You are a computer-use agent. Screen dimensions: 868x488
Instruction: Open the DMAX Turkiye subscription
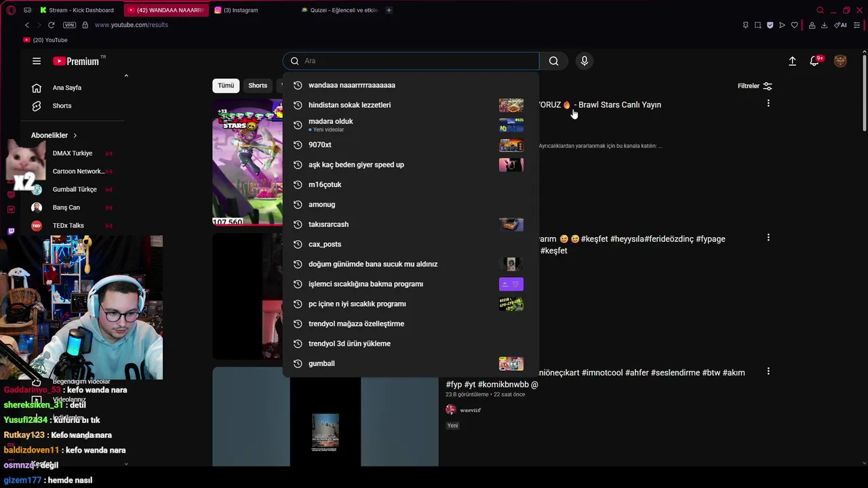[x=73, y=153]
